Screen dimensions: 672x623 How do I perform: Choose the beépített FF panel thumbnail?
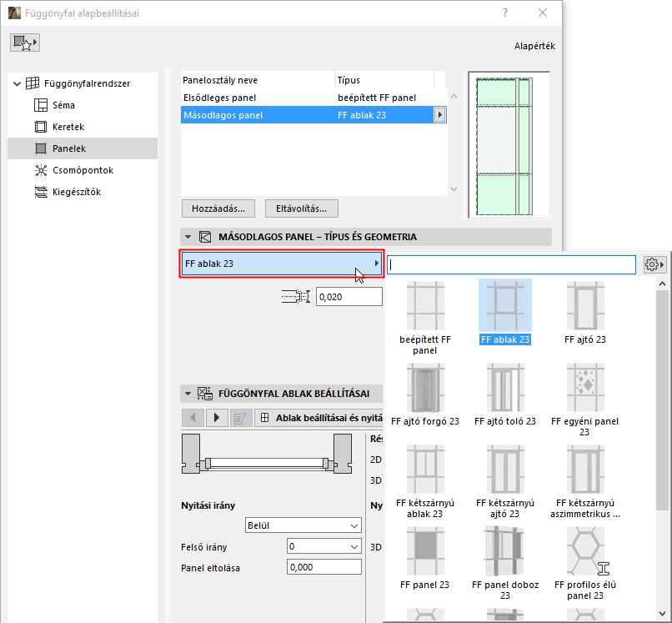point(425,318)
